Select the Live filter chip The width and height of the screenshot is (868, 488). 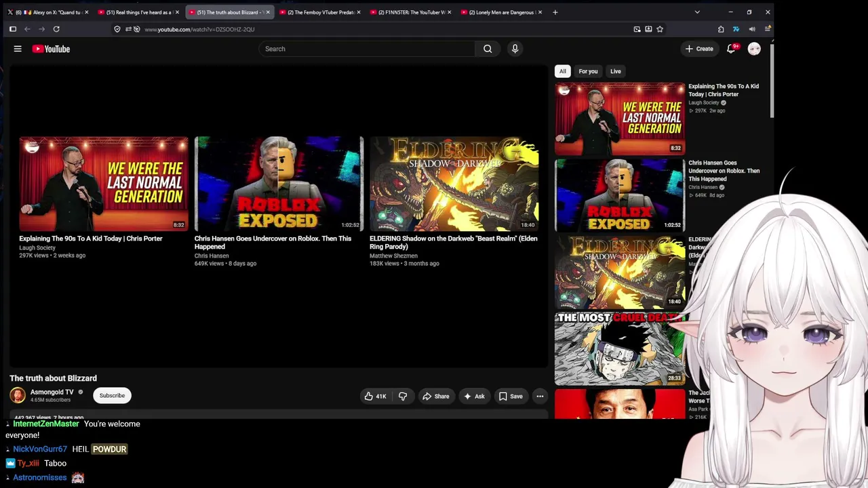[x=615, y=71]
